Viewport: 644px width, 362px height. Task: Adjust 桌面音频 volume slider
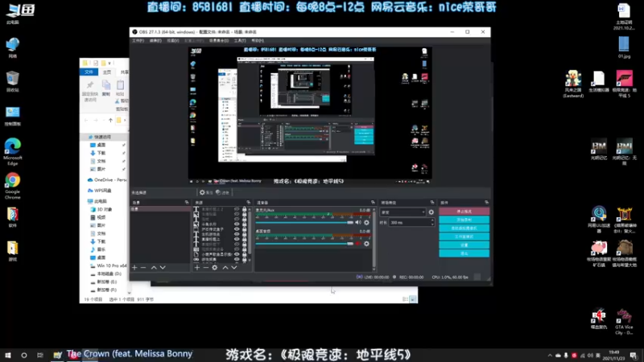coord(304,244)
